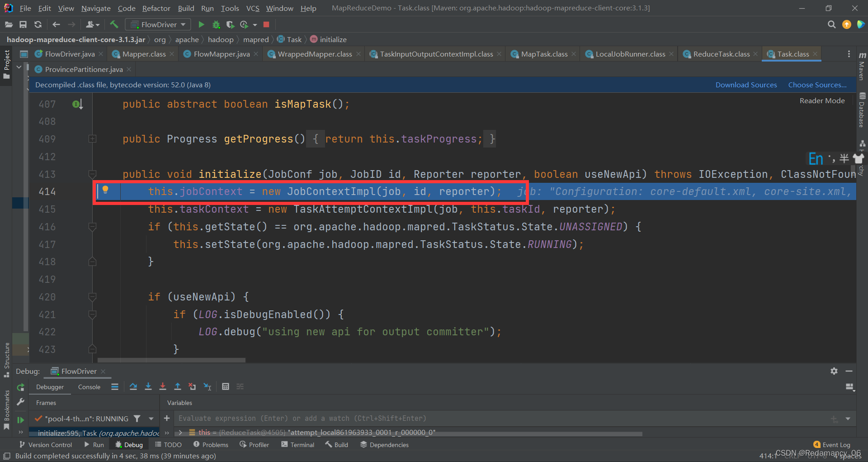The height and width of the screenshot is (462, 868).
Task: Toggle thread filter funnel icon in Frames
Action: (x=137, y=419)
